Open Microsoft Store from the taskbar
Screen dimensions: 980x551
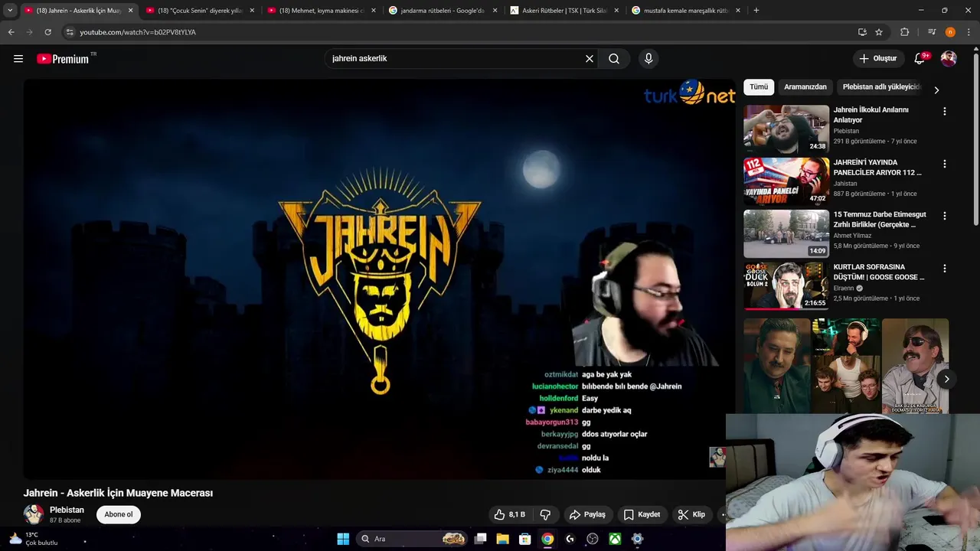tap(525, 539)
